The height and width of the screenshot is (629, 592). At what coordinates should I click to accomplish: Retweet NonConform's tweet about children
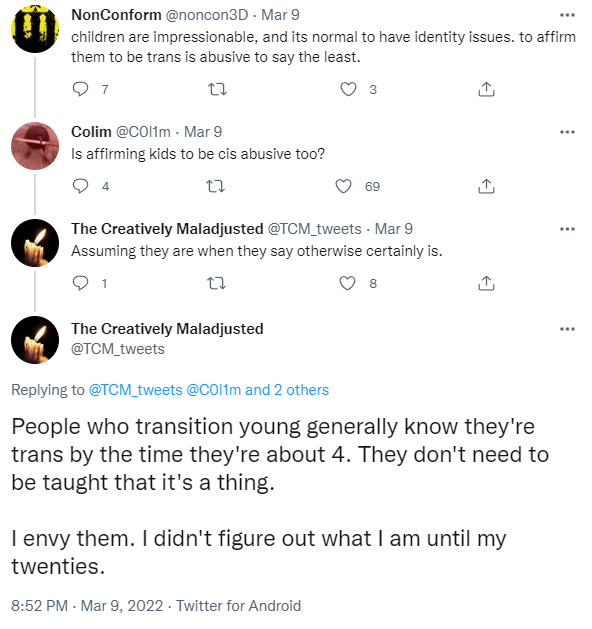[218, 89]
